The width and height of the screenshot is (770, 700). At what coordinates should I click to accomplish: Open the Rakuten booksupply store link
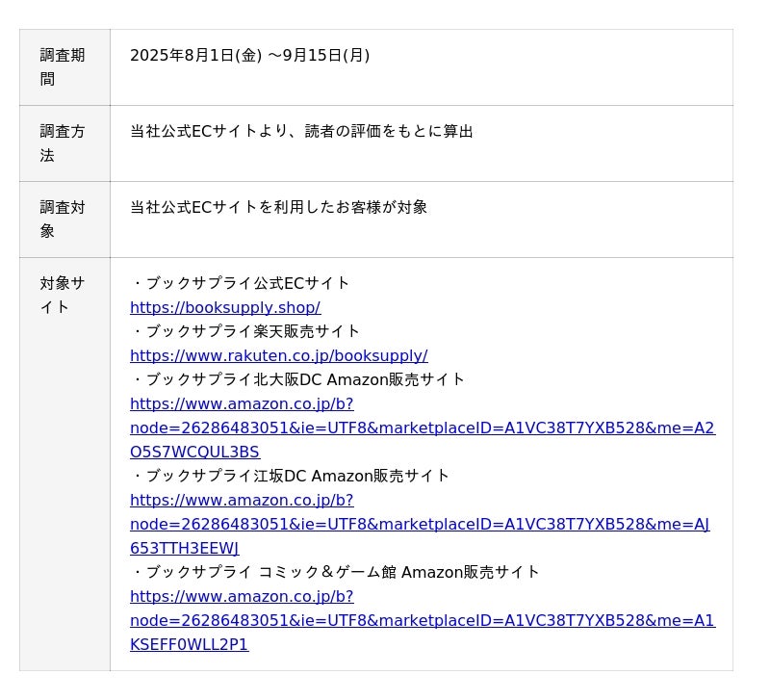278,355
